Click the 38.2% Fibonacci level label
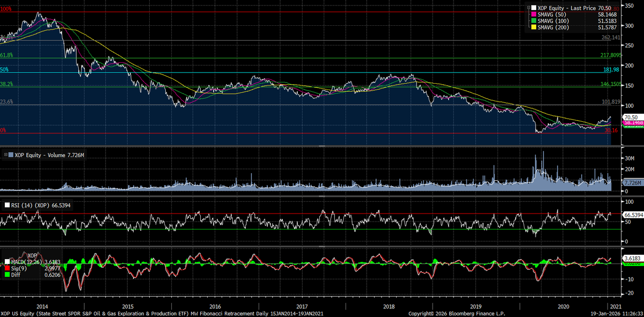 click(7, 84)
